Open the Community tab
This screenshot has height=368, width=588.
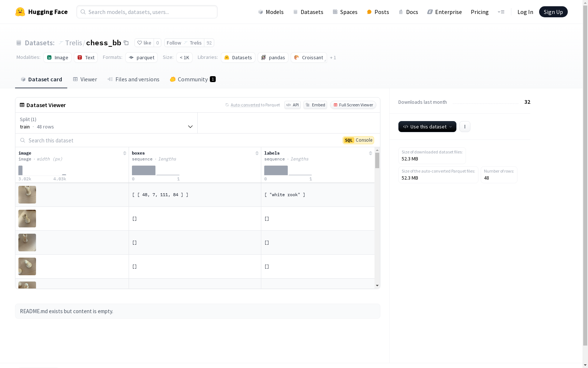pos(193,79)
